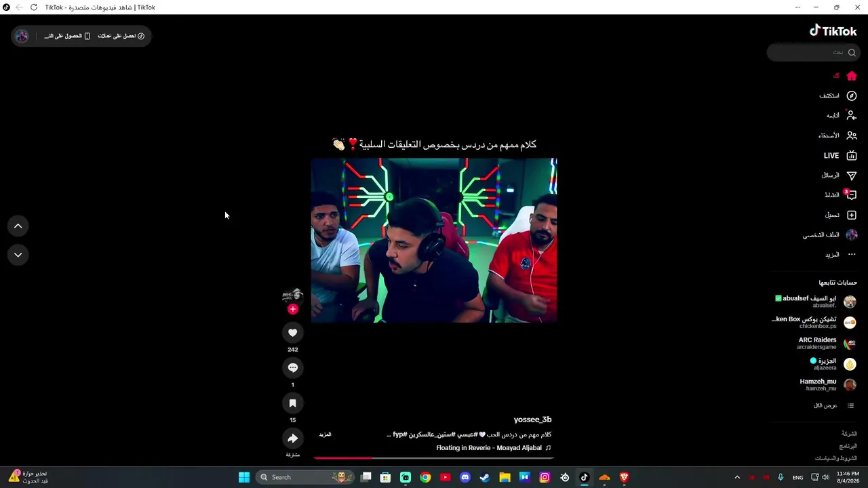Click the microphone icon in system tray
868x488 pixels.
pyautogui.click(x=781, y=477)
